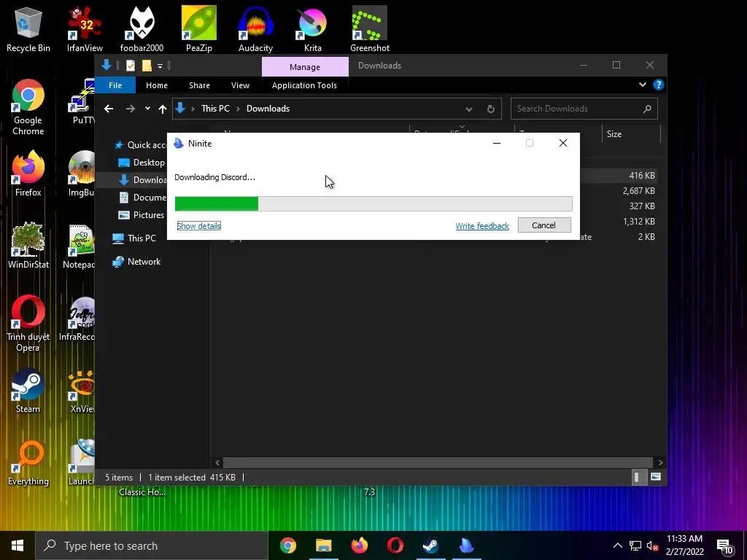Launch Krita from the desktop

(312, 28)
